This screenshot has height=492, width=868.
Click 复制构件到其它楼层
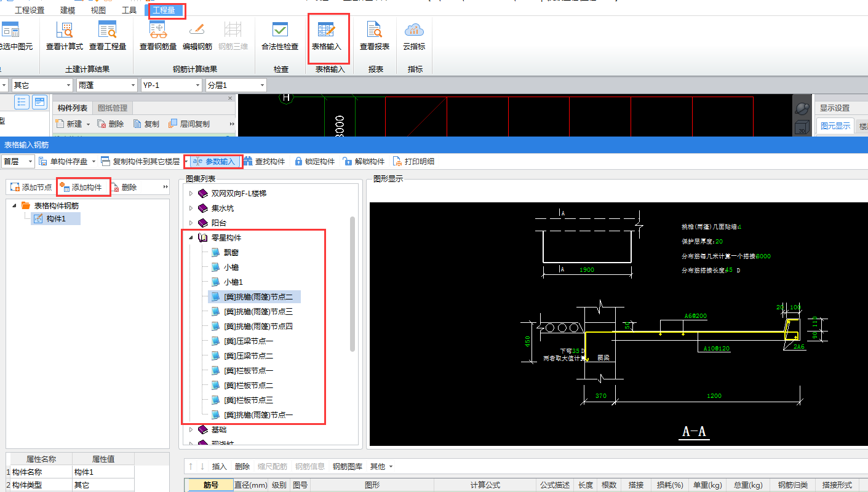pos(141,161)
